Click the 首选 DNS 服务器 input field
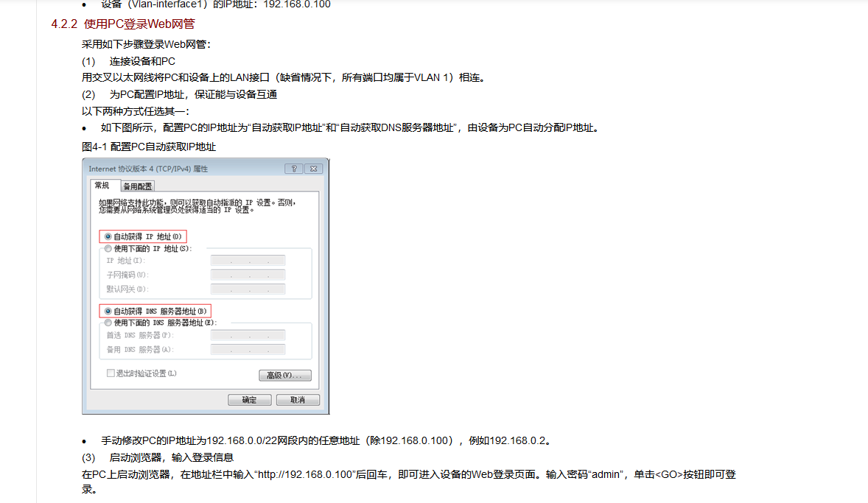 point(248,335)
